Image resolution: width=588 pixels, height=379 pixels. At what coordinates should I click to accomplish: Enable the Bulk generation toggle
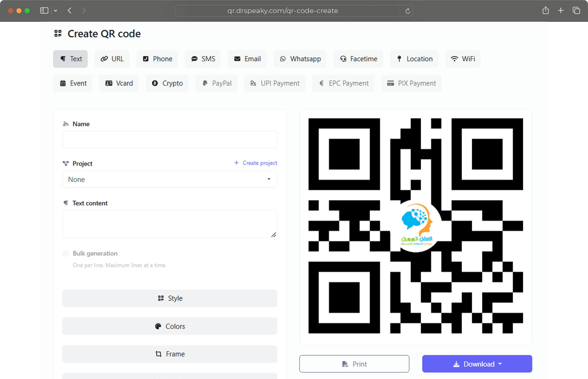pos(66,253)
